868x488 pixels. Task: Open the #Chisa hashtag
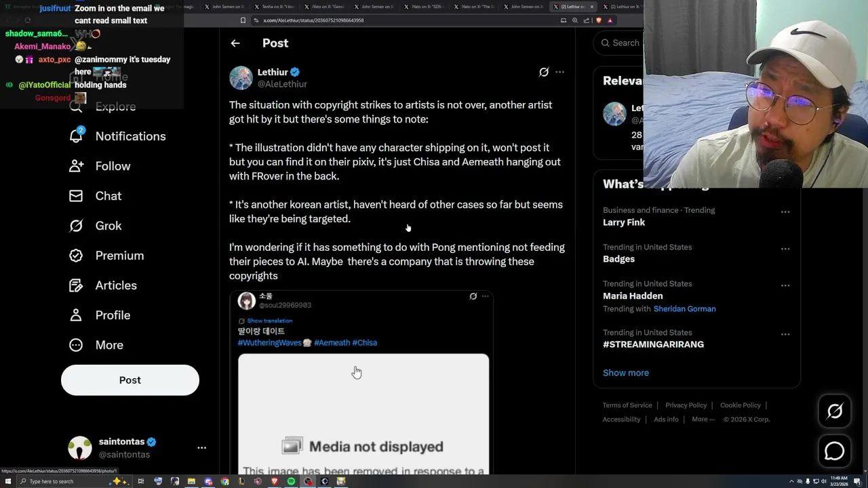coord(365,343)
